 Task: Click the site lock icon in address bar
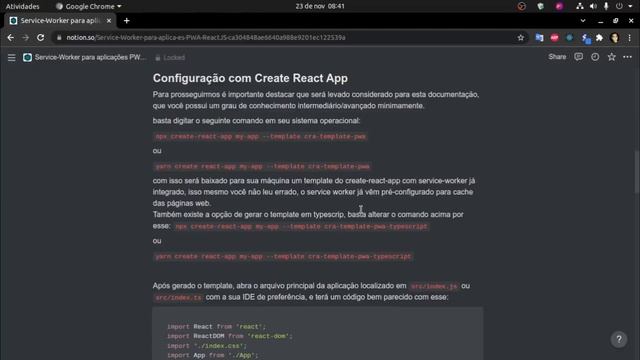pos(59,38)
